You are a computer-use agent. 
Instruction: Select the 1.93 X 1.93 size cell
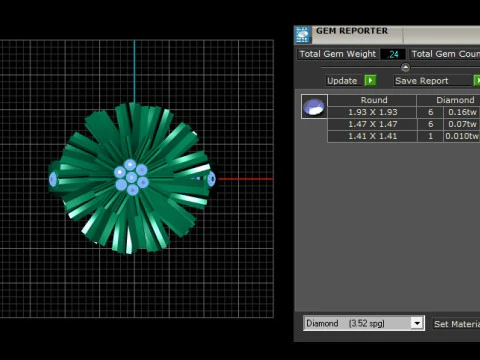coord(372,112)
